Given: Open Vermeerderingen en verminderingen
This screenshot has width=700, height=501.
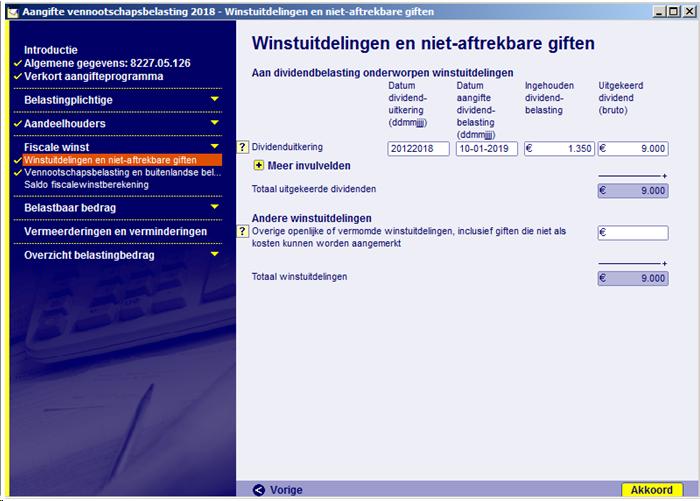Looking at the screenshot, I should [x=116, y=232].
